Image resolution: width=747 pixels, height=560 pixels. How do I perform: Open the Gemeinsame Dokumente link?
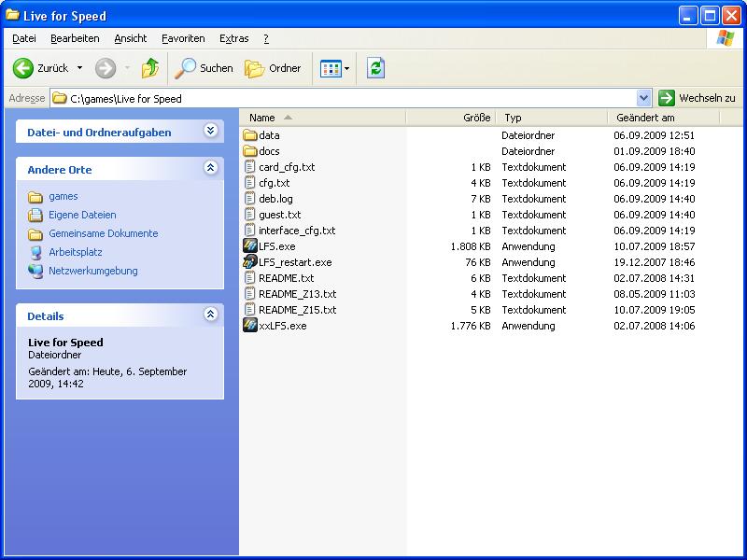click(x=104, y=233)
